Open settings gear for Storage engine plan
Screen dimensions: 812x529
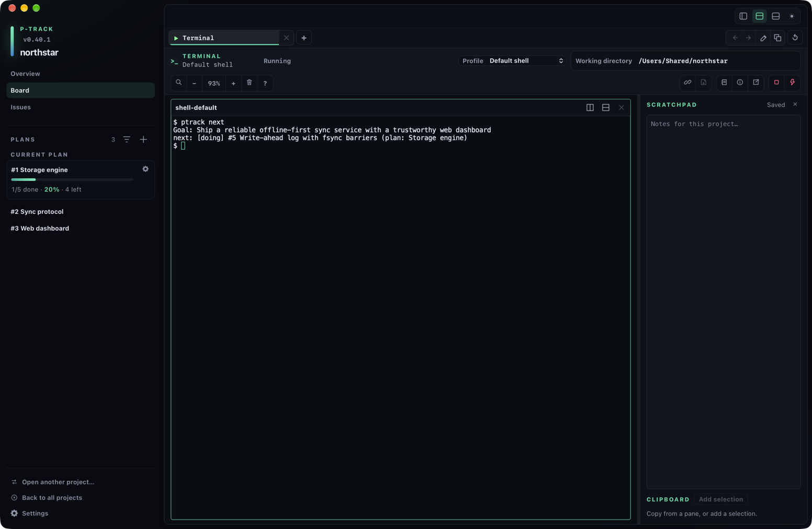[x=145, y=169]
